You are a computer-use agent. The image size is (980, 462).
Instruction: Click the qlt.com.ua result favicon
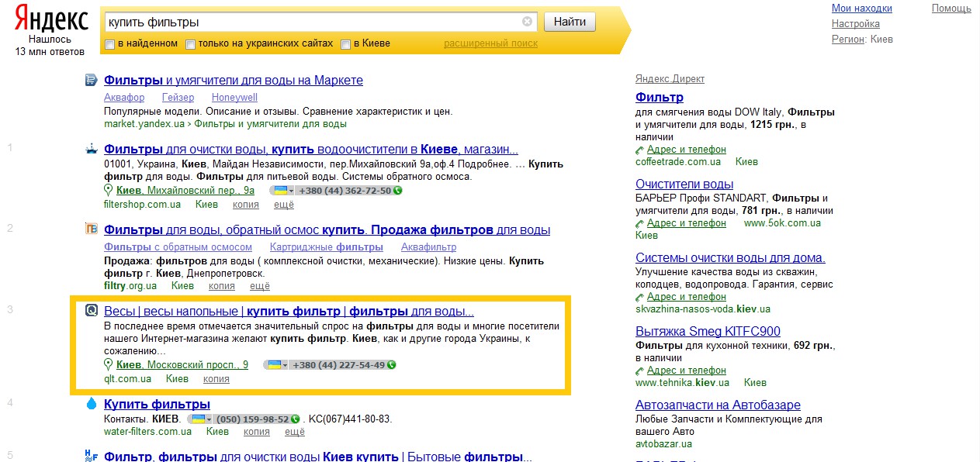91,311
